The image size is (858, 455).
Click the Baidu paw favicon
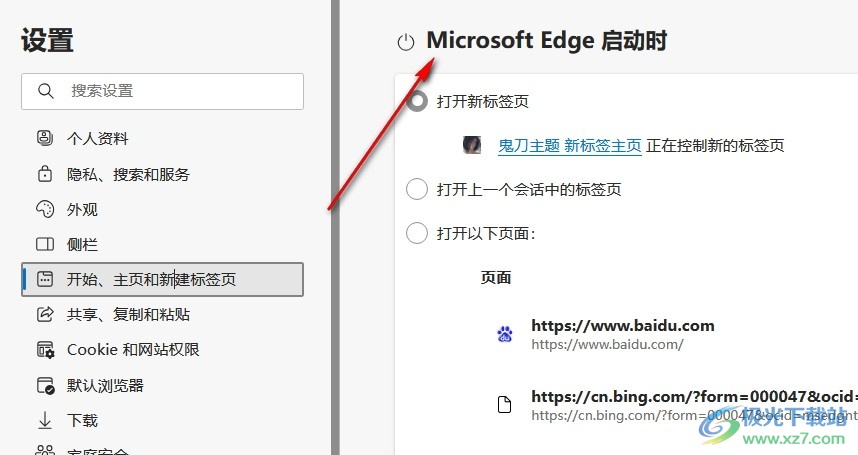(505, 334)
